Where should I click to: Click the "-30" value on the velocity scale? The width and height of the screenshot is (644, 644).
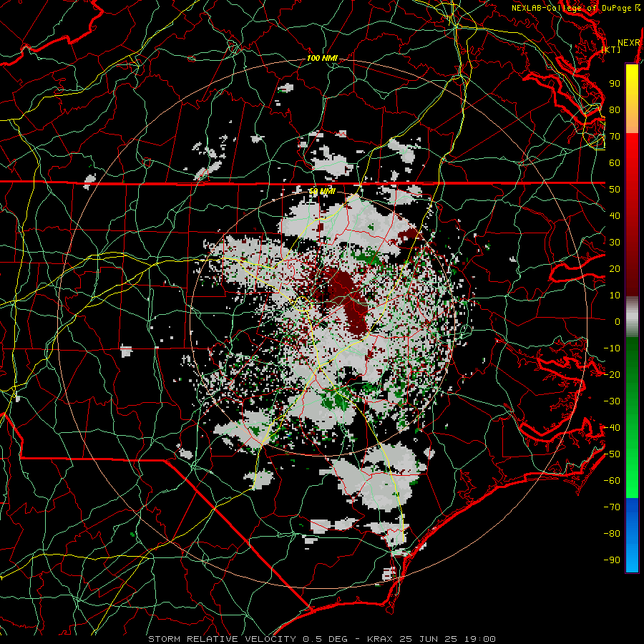pyautogui.click(x=612, y=401)
